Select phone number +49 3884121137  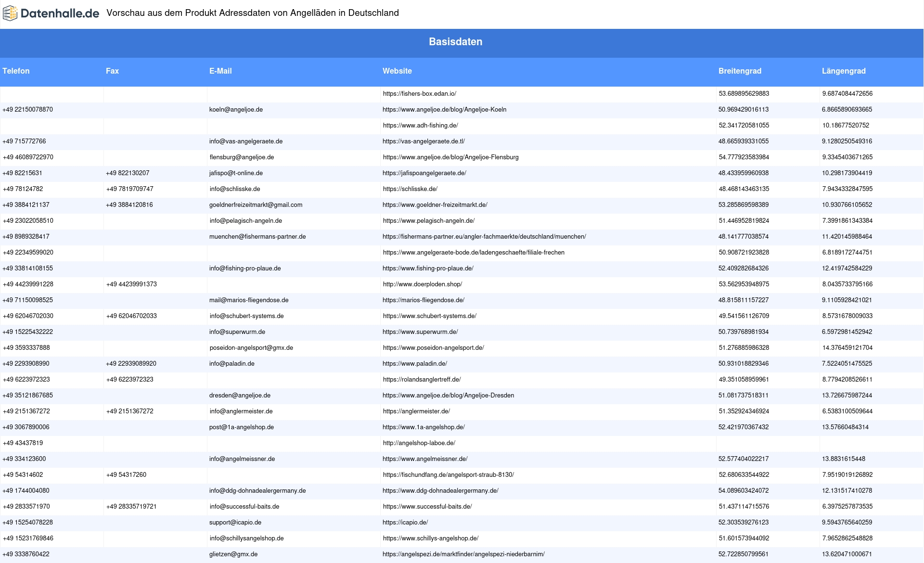tap(26, 205)
